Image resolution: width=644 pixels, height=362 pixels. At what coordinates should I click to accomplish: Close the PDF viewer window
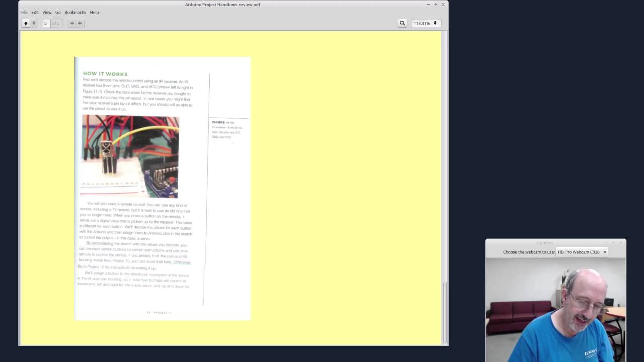(x=443, y=5)
